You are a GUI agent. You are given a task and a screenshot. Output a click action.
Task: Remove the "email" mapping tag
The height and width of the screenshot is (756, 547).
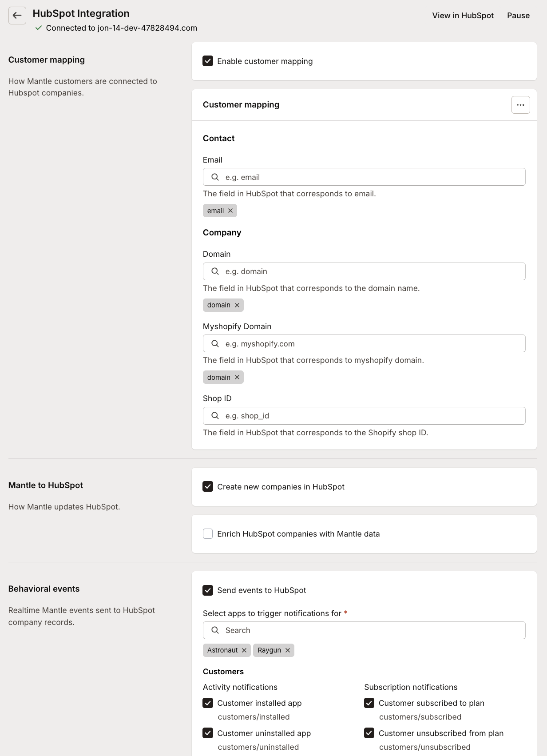coord(230,211)
